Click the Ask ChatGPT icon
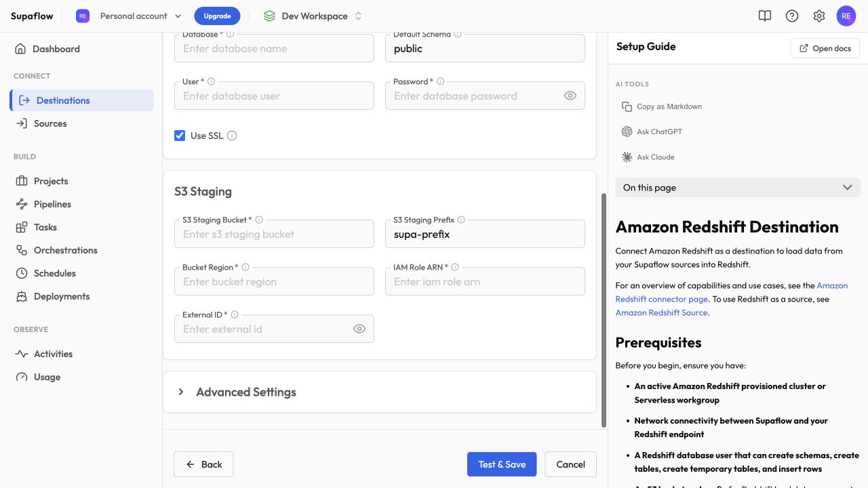Screen dimensions: 868x488 click(x=627, y=131)
